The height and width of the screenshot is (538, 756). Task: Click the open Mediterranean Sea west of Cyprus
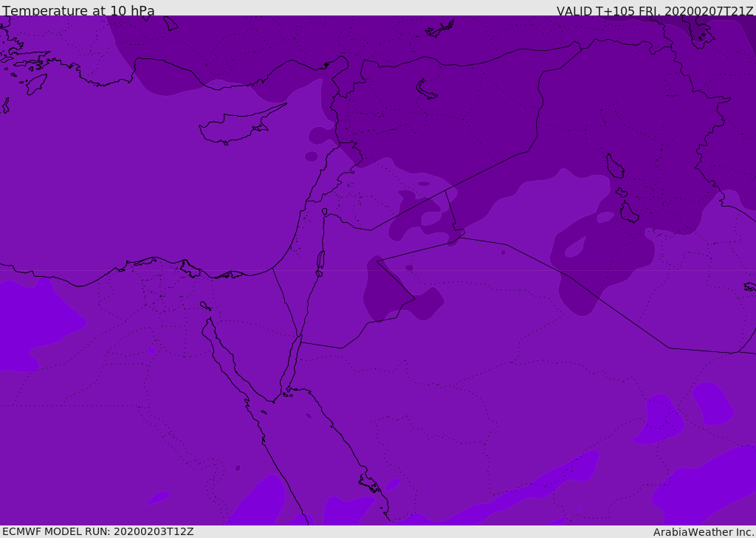click(x=111, y=170)
